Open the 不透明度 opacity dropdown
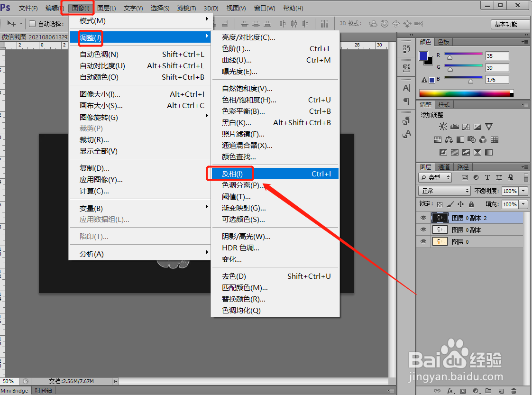Image resolution: width=532 pixels, height=395 pixels. pos(523,191)
